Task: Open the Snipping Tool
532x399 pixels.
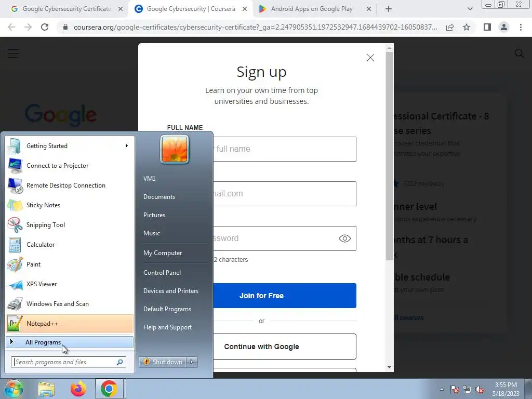Action: click(x=70, y=224)
